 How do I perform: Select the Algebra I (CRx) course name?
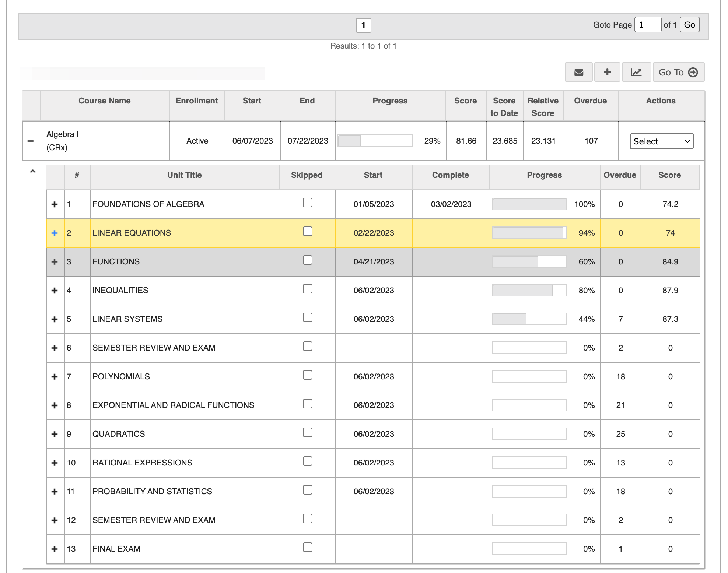63,141
